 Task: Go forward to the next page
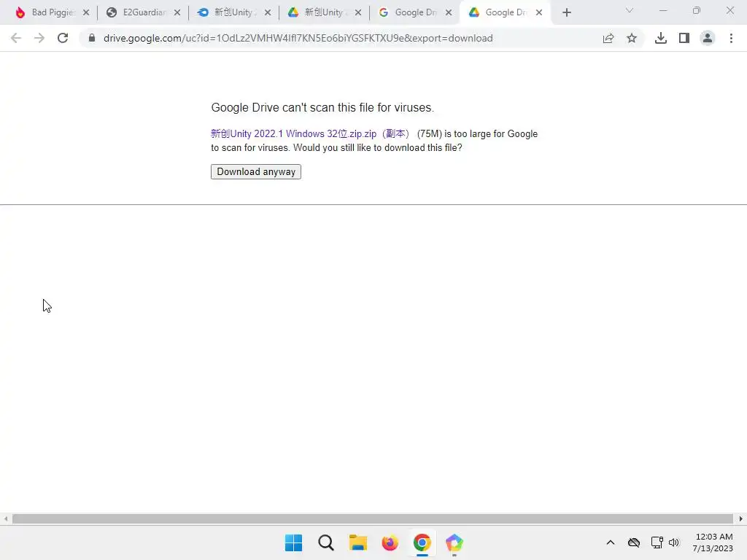(x=39, y=38)
